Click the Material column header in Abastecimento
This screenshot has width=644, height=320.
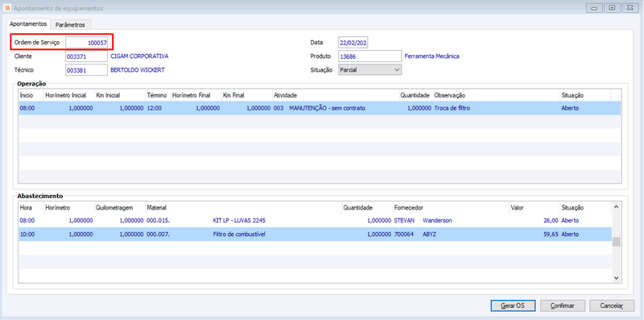tap(243, 208)
